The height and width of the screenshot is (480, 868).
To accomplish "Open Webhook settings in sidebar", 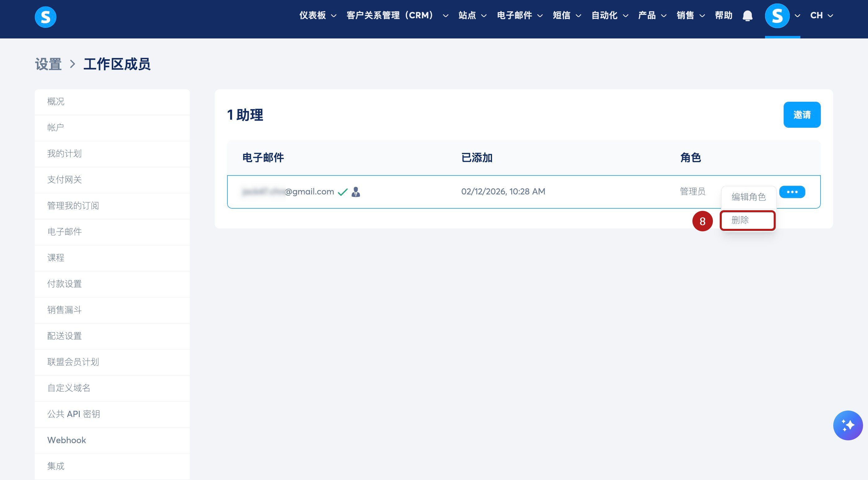I will coord(67,440).
